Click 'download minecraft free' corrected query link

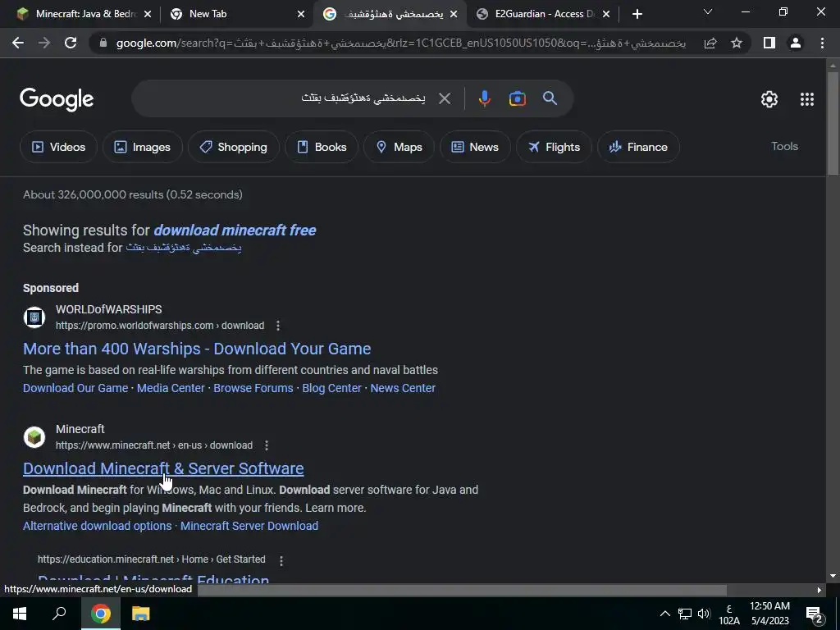(x=235, y=231)
